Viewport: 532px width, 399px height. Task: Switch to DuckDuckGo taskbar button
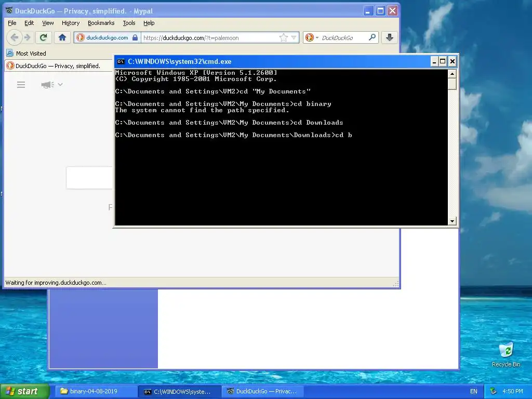tap(262, 392)
